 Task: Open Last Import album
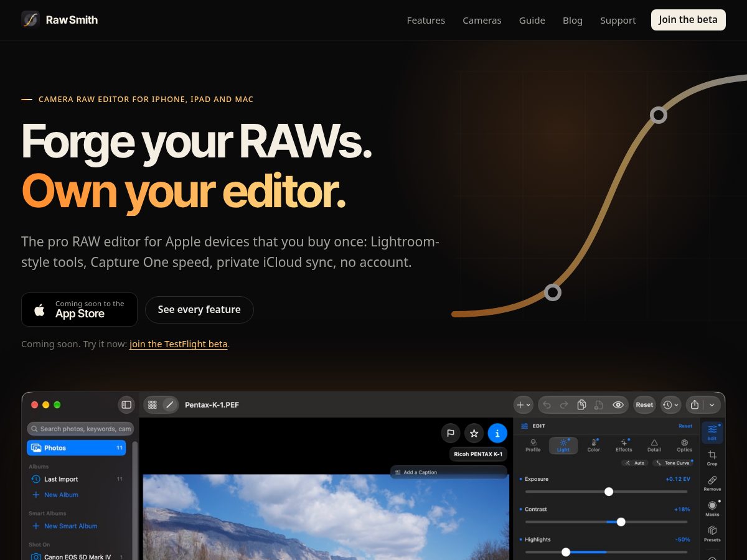click(76, 479)
